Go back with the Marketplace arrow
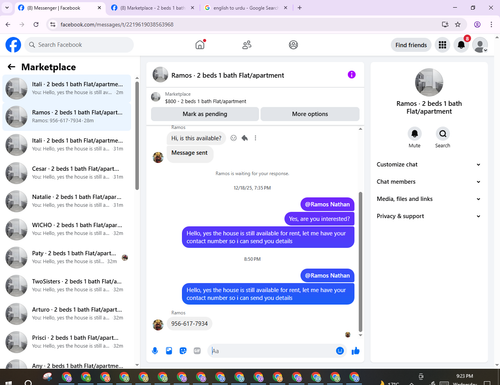The width and height of the screenshot is (500, 385). point(11,67)
